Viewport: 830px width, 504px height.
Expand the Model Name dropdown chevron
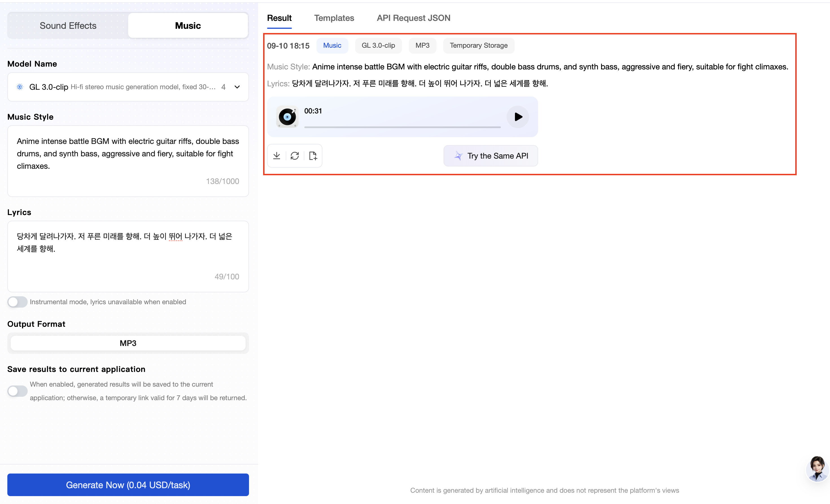pos(237,87)
